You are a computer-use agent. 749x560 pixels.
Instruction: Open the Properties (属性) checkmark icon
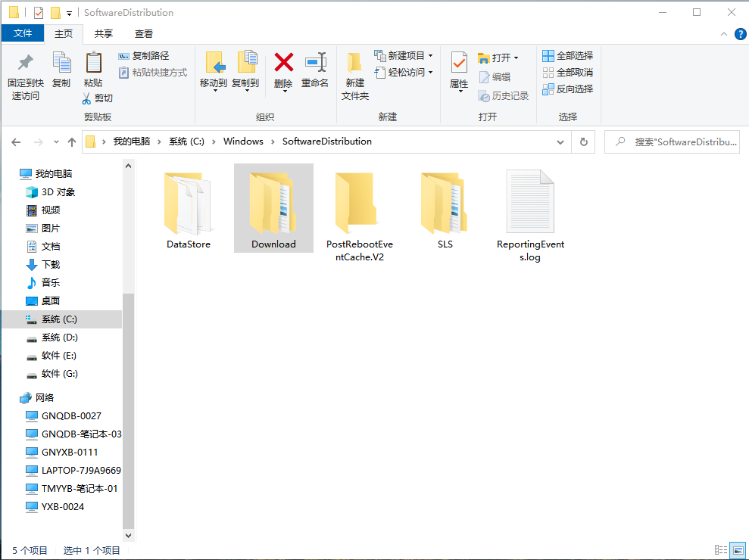459,63
